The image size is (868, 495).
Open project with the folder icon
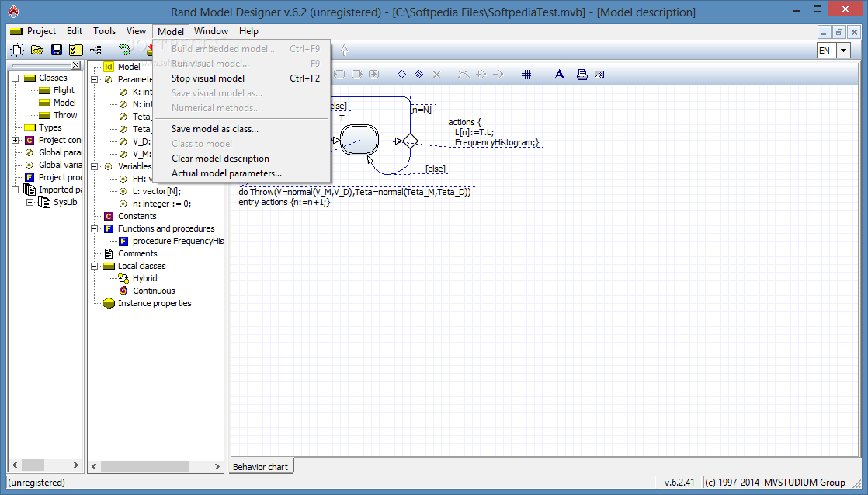[37, 50]
